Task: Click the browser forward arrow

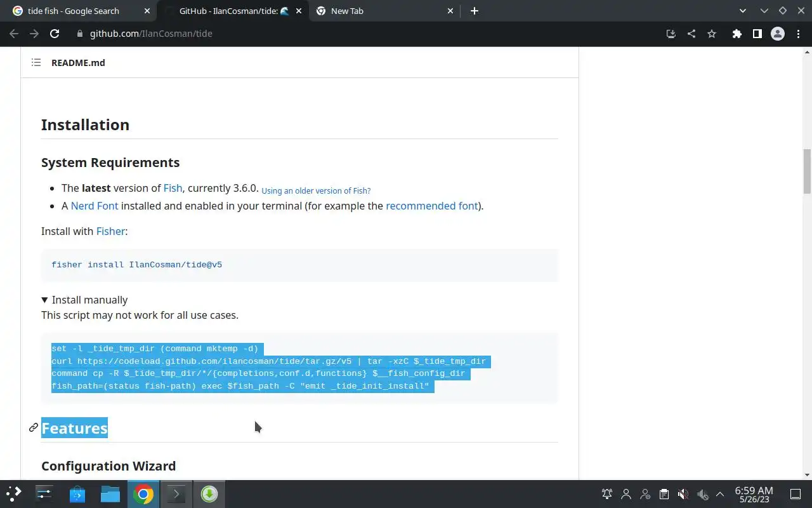Action: pos(34,34)
